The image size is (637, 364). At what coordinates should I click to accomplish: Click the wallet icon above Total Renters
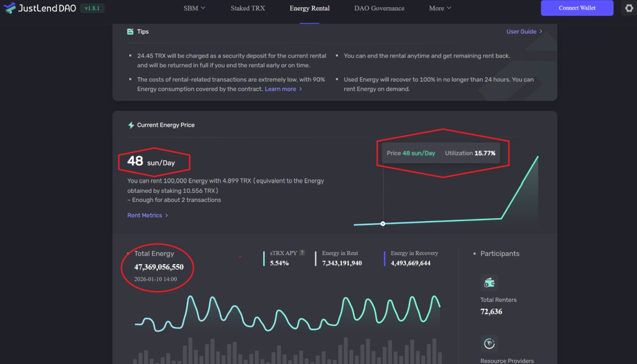(489, 282)
